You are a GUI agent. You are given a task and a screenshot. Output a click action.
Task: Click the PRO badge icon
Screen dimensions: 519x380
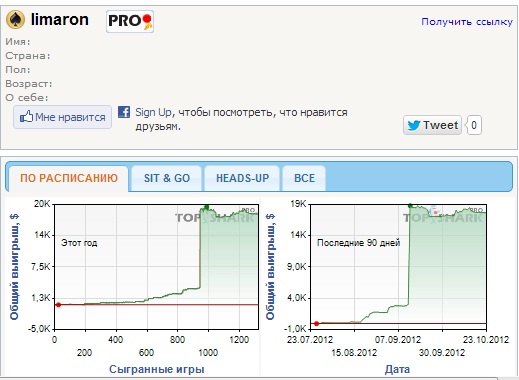[130, 21]
